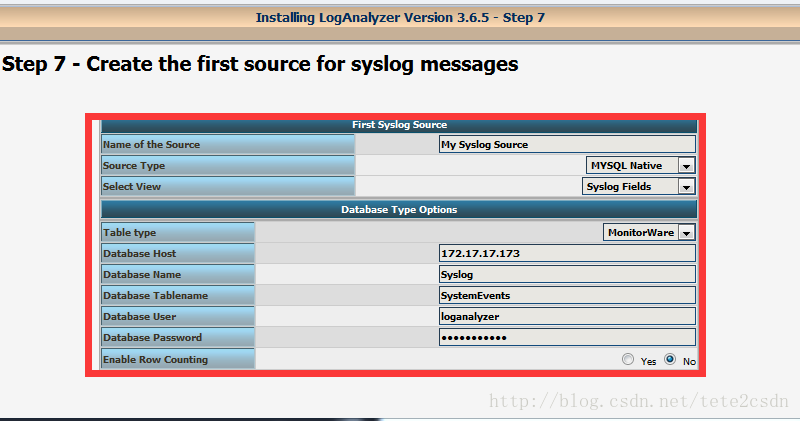The width and height of the screenshot is (800, 421).
Task: Click the Database Name field containing Syslog
Action: (x=567, y=275)
